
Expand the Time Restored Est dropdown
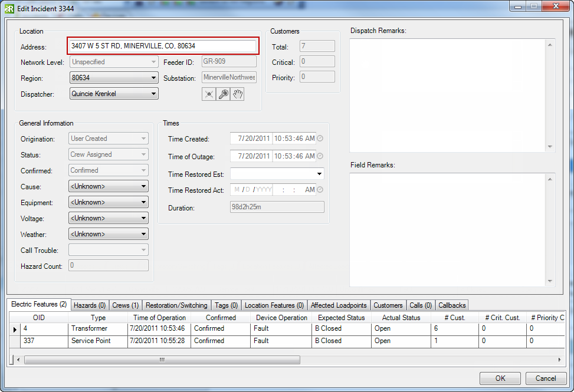[x=319, y=174]
